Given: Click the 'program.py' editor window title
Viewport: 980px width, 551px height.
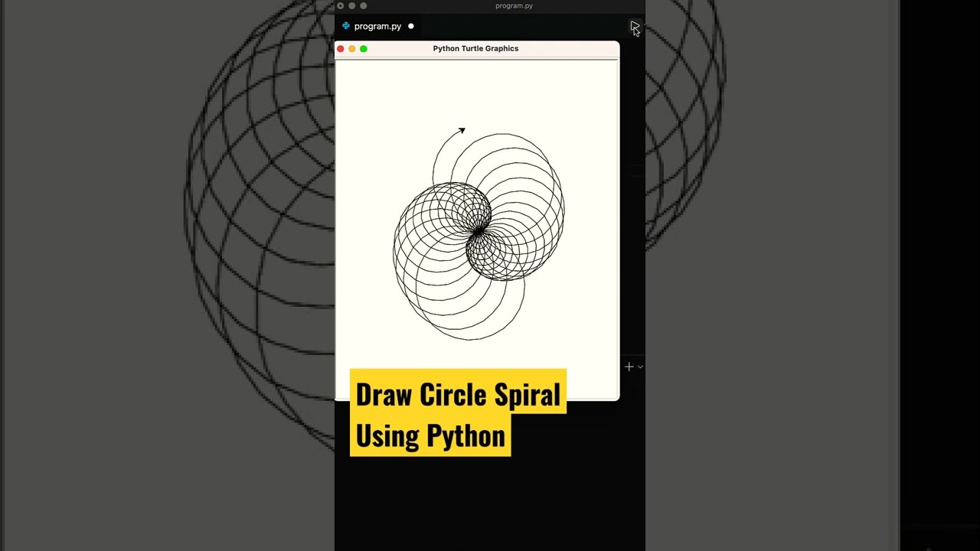Looking at the screenshot, I should pos(514,5).
